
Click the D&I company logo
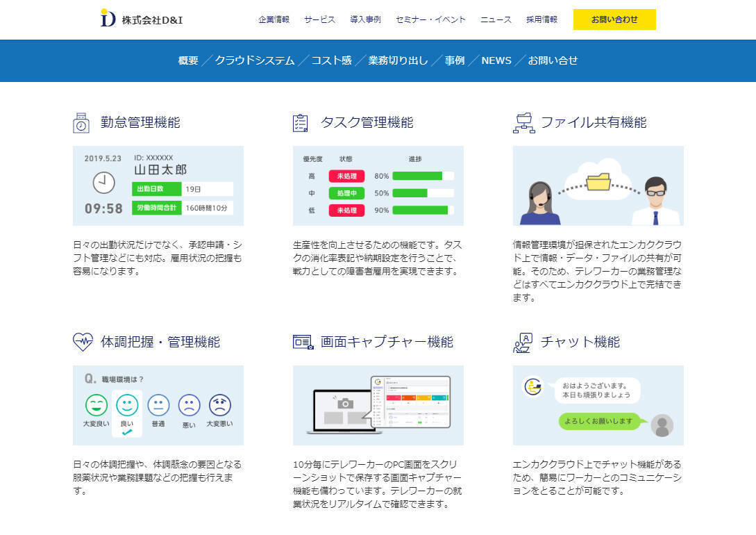tap(142, 19)
